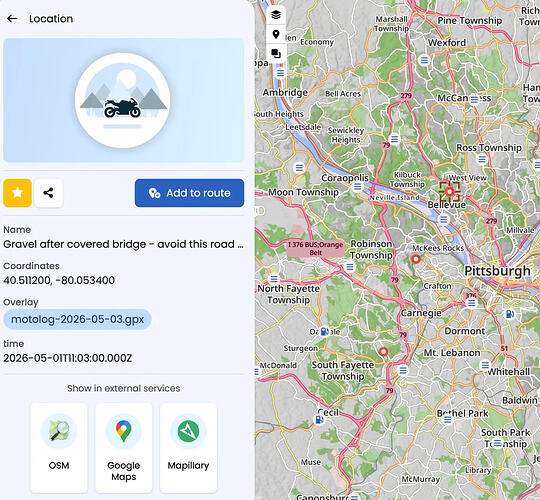Open the map layers icon

(x=276, y=15)
